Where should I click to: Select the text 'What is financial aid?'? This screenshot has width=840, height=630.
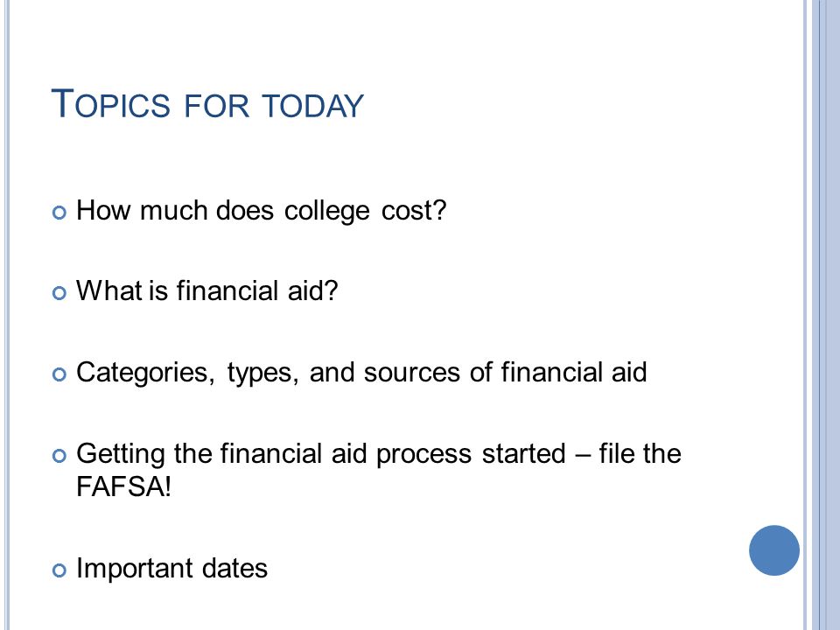(x=206, y=290)
